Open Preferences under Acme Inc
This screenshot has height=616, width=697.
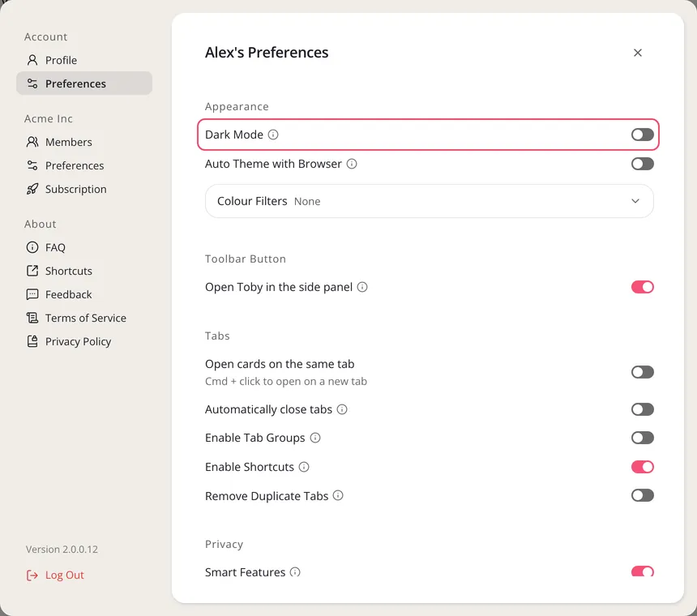(84, 165)
